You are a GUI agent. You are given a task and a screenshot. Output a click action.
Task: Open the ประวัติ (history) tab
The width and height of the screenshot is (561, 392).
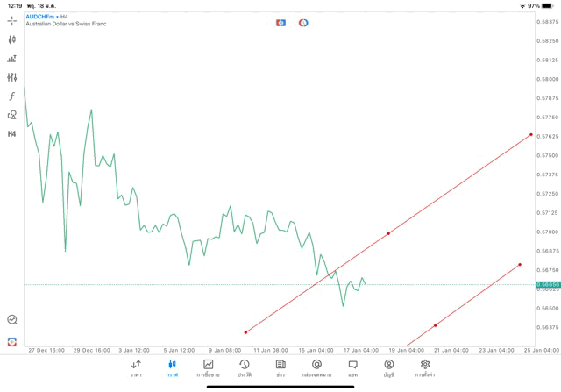click(x=245, y=367)
